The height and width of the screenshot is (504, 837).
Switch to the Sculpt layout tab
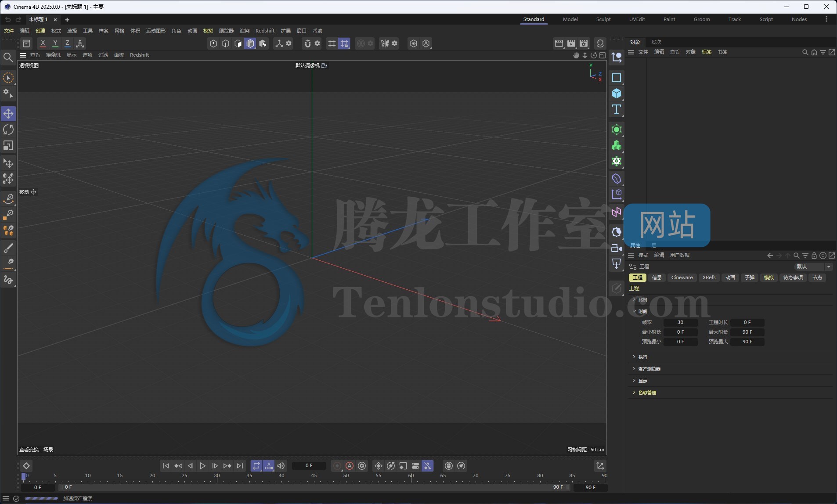tap(603, 19)
